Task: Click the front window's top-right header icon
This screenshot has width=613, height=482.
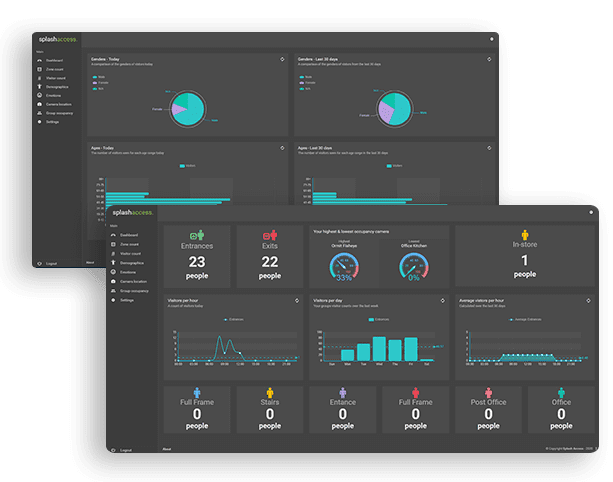Action: tap(591, 212)
